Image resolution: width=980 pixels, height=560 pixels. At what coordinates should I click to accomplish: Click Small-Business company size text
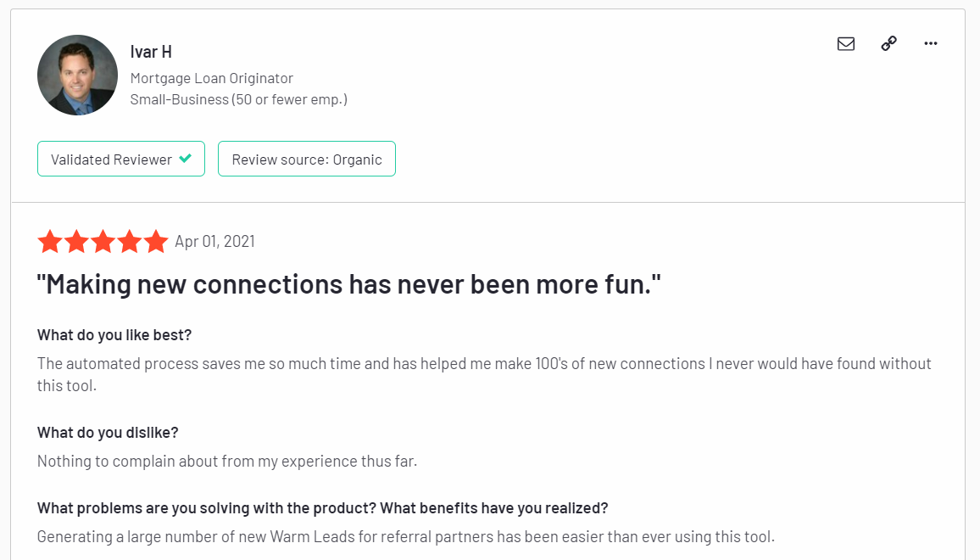coord(239,99)
